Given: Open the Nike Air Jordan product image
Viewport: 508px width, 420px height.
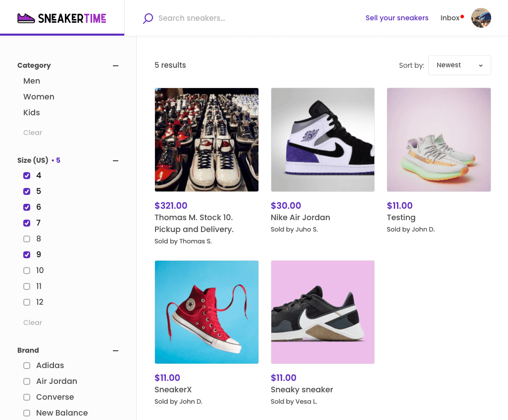Looking at the screenshot, I should click(x=322, y=140).
